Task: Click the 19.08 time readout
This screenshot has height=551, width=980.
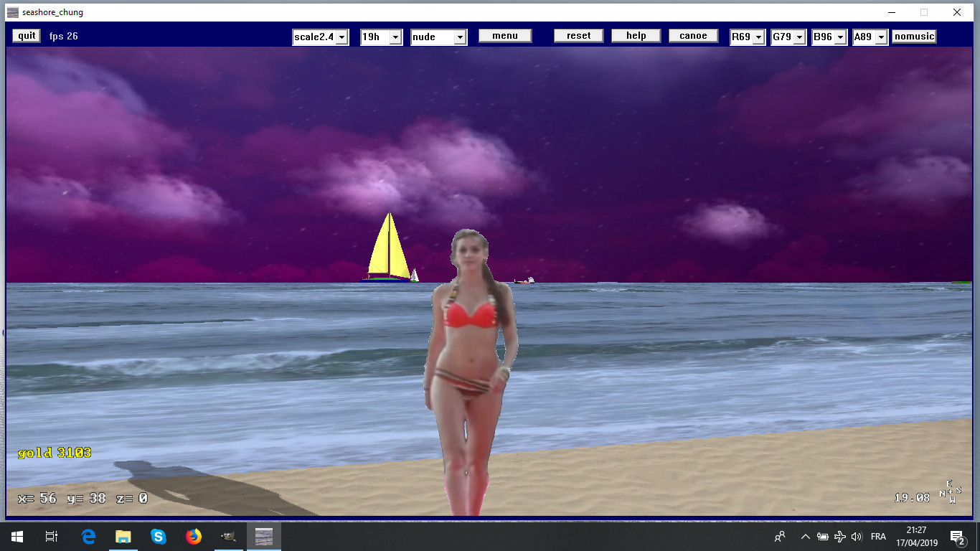Action: coord(911,497)
